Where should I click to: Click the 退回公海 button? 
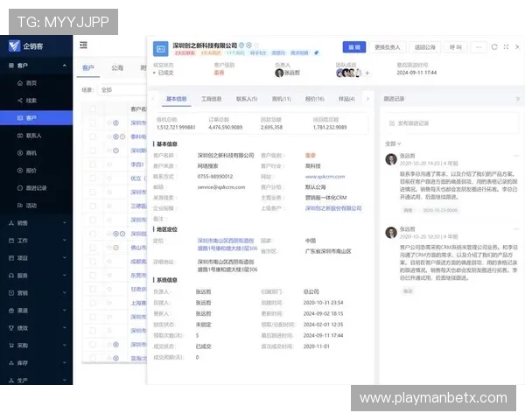click(425, 47)
